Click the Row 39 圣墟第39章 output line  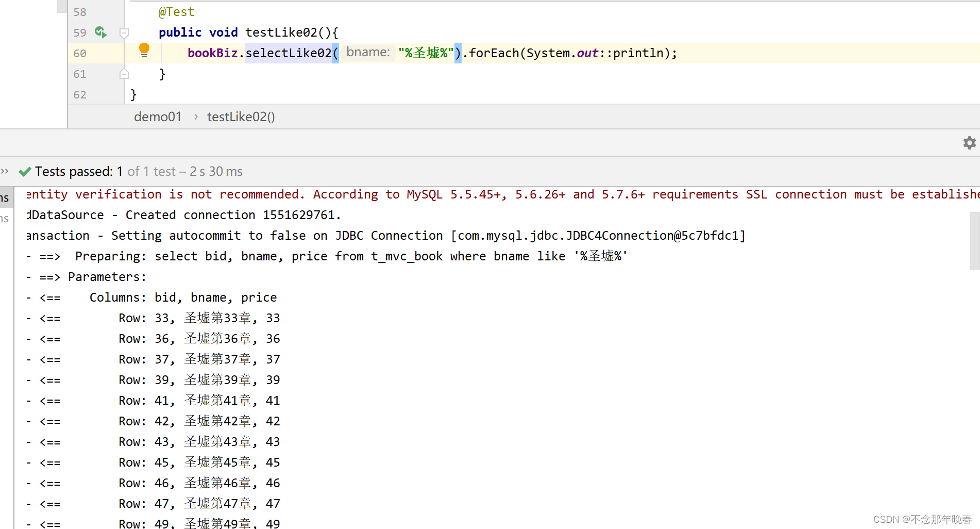(153, 380)
